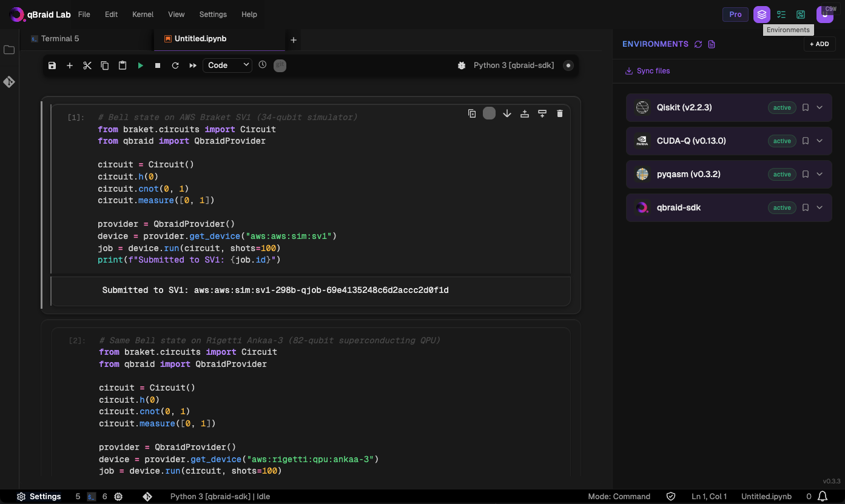Viewport: 845px width, 504px height.
Task: Open the Git panel in the left sidebar
Action: click(9, 82)
